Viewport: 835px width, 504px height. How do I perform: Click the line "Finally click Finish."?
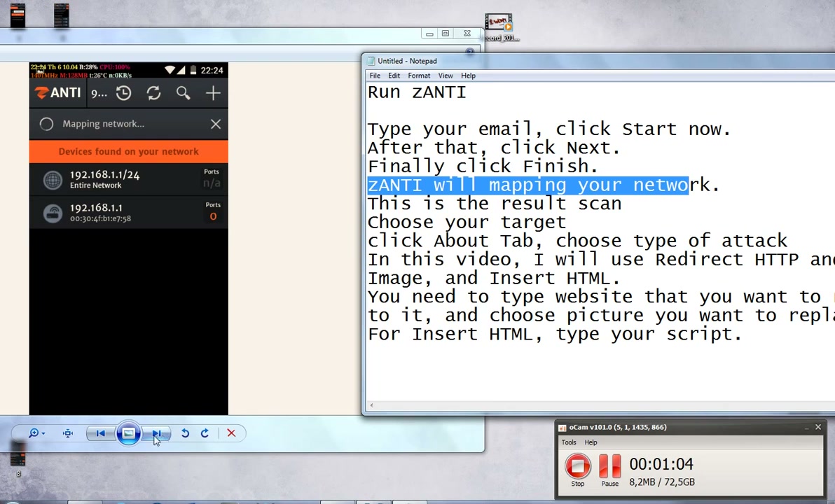pos(483,166)
